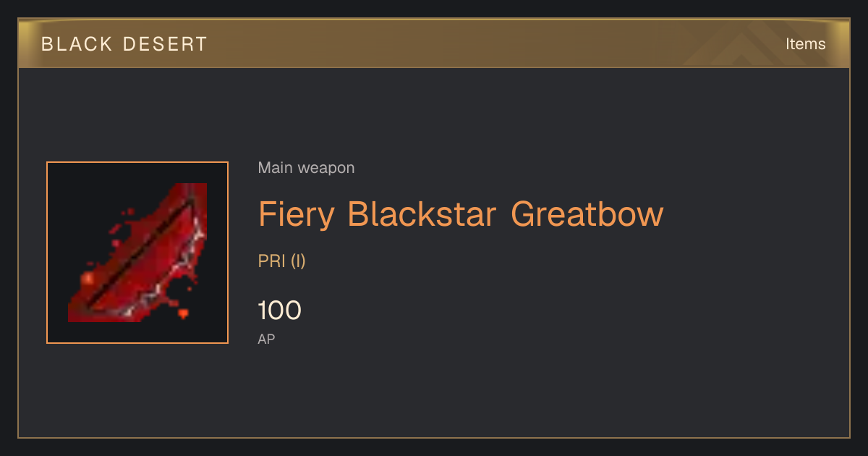Click the Main weapon category label
The height and width of the screenshot is (456, 868).
pyautogui.click(x=306, y=168)
